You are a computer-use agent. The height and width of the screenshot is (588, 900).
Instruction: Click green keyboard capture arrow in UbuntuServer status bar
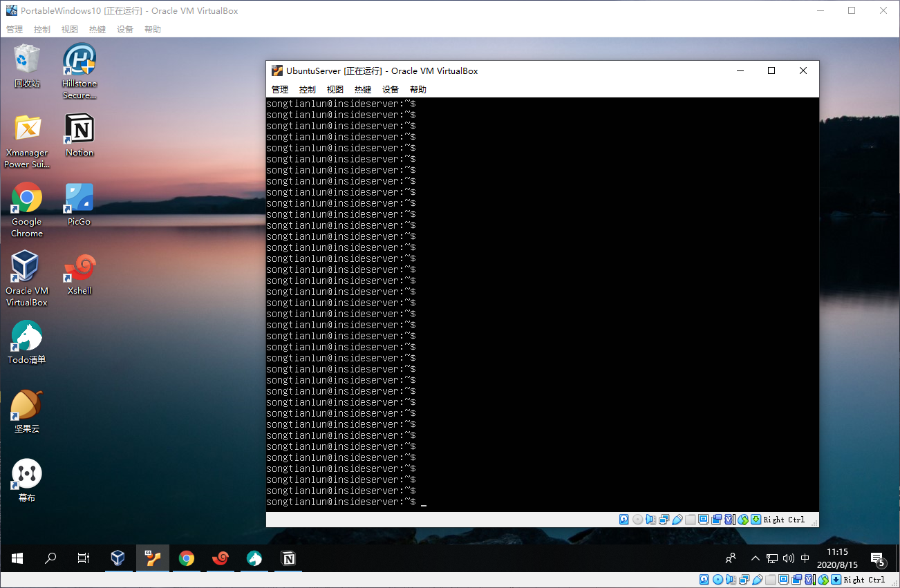(756, 519)
